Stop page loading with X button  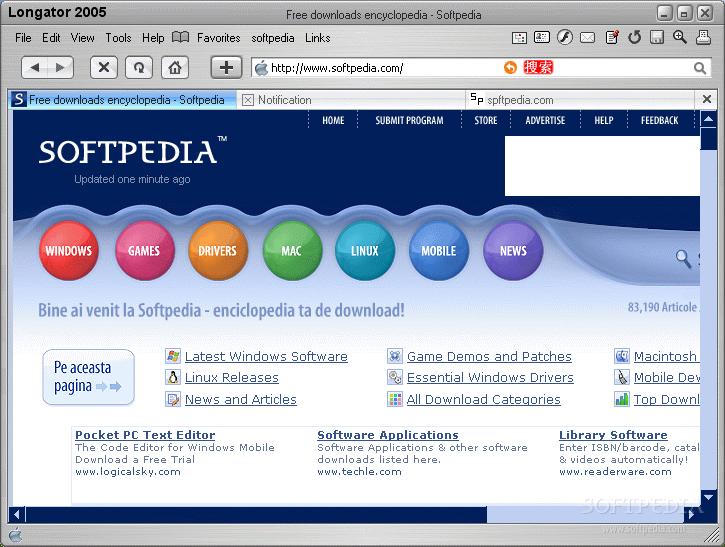coord(104,68)
